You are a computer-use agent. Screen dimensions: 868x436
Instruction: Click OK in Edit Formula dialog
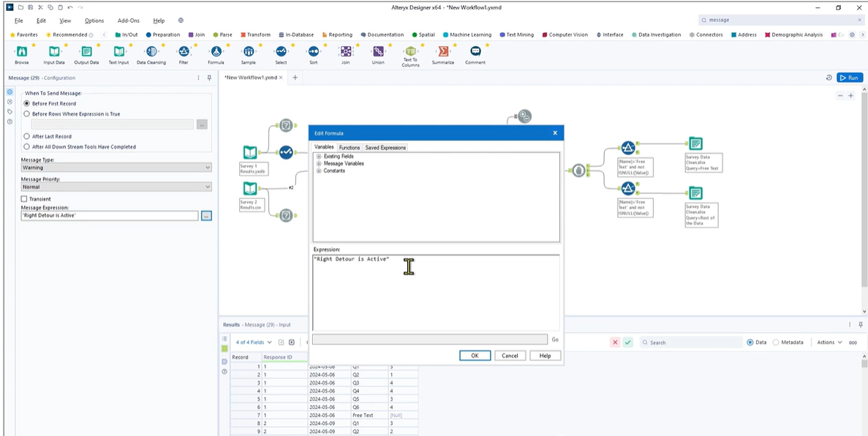click(x=475, y=356)
